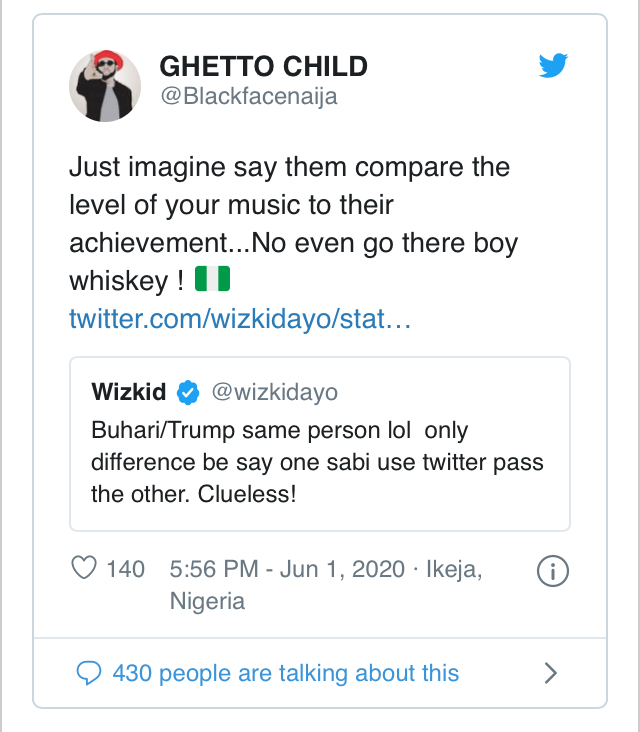Expand conversation with right chevron arrow
640x732 pixels.
coord(549,673)
